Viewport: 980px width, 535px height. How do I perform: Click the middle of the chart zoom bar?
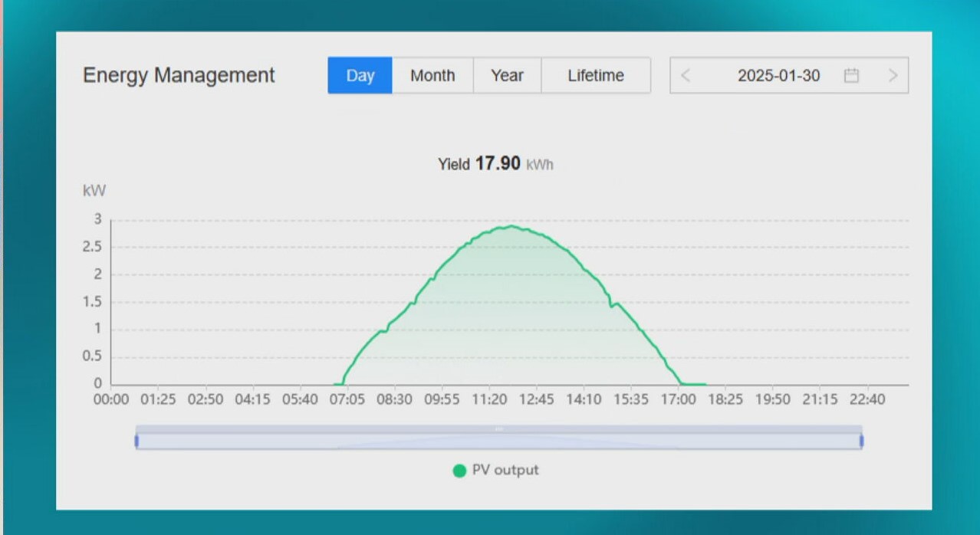[x=498, y=441]
